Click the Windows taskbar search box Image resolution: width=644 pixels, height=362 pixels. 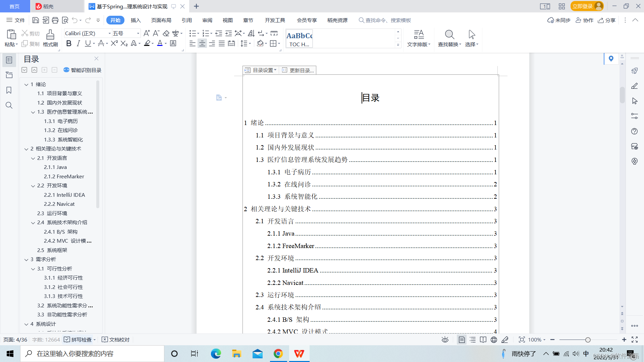click(92, 354)
